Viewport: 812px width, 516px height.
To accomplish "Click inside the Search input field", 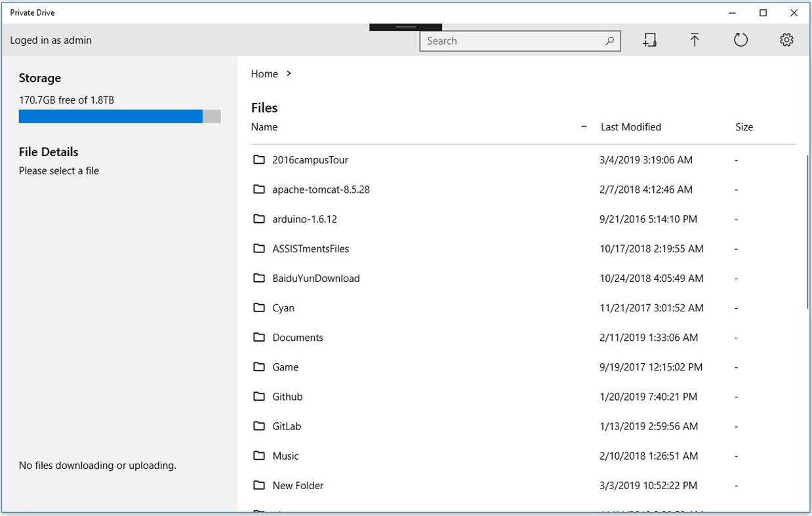I will 512,41.
